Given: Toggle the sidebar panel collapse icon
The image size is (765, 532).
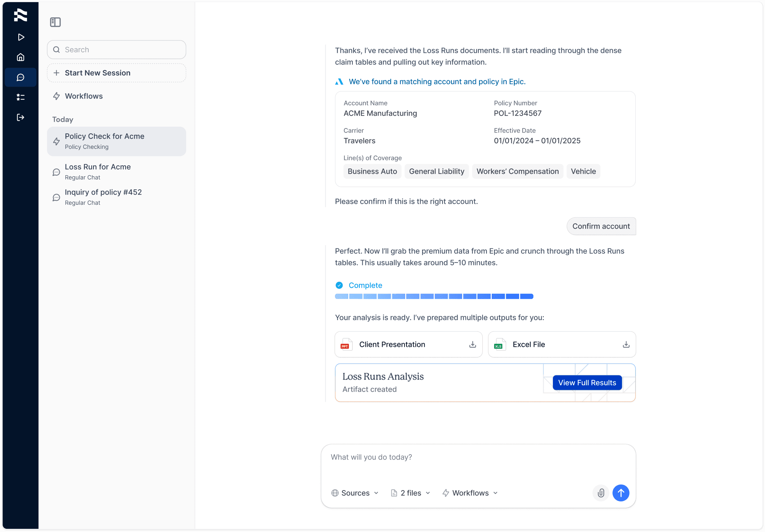Looking at the screenshot, I should point(55,22).
